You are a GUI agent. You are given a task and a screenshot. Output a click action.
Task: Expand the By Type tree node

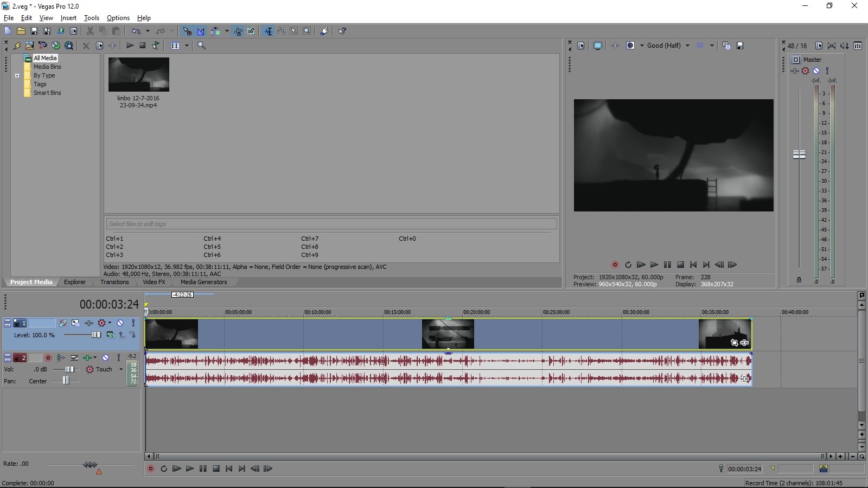[17, 75]
